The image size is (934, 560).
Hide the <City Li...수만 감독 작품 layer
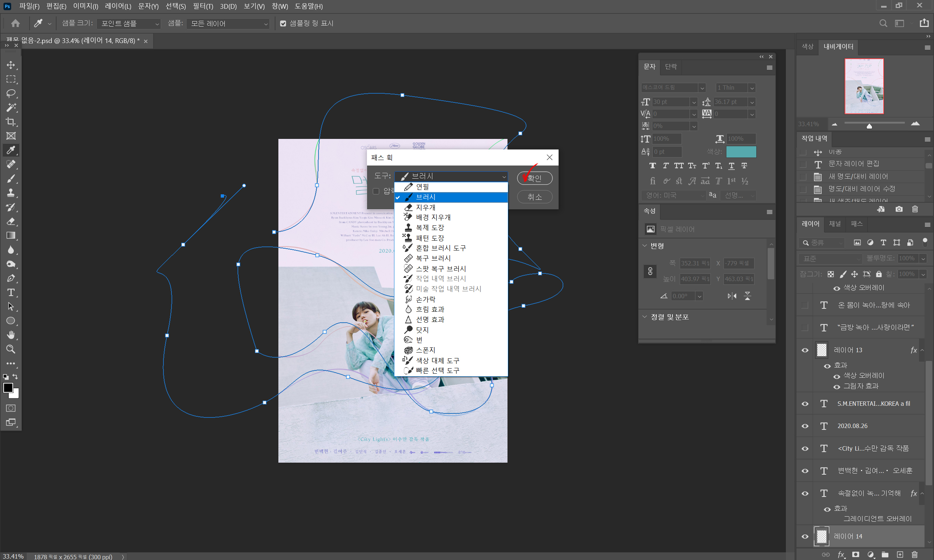tap(805, 449)
